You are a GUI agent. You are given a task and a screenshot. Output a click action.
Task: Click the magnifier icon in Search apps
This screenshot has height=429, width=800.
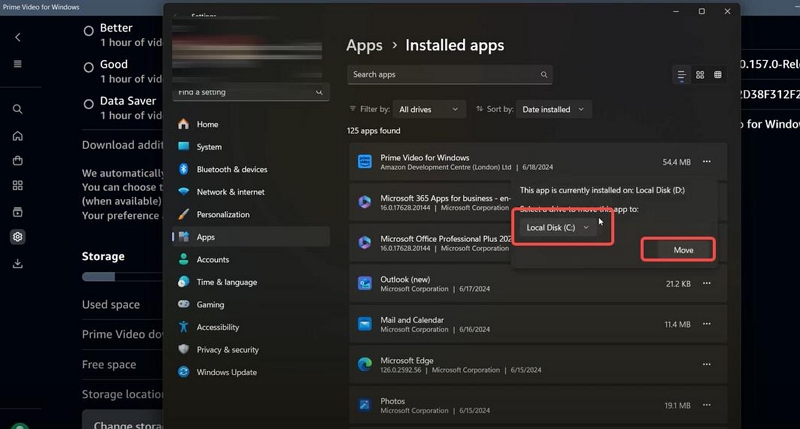coord(544,74)
